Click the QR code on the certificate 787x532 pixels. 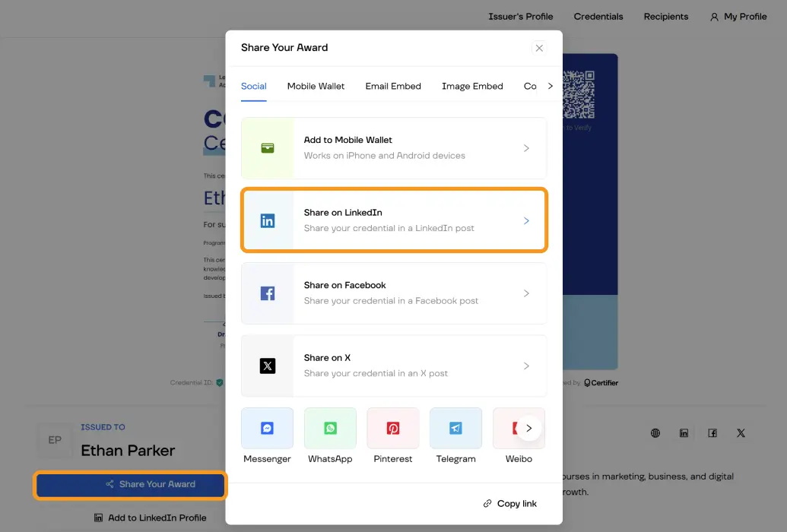(x=579, y=94)
